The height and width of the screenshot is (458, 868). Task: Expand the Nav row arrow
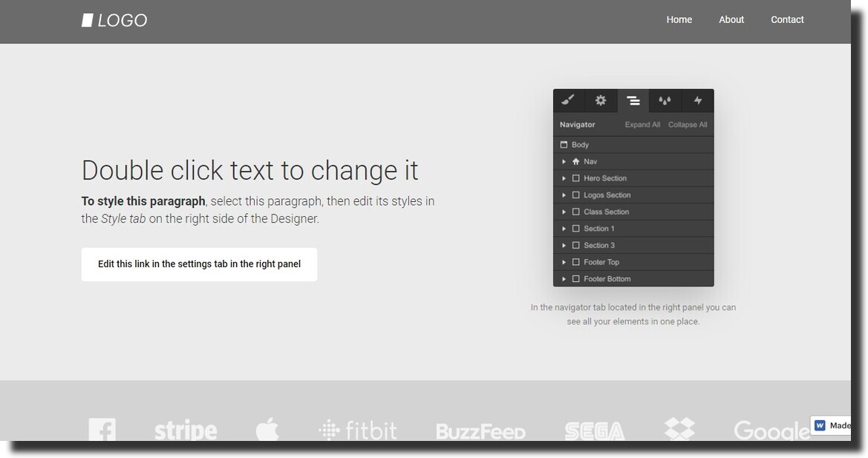point(564,162)
